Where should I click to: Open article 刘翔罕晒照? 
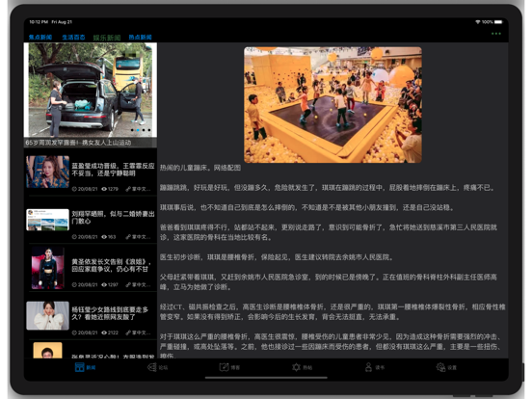click(x=113, y=218)
